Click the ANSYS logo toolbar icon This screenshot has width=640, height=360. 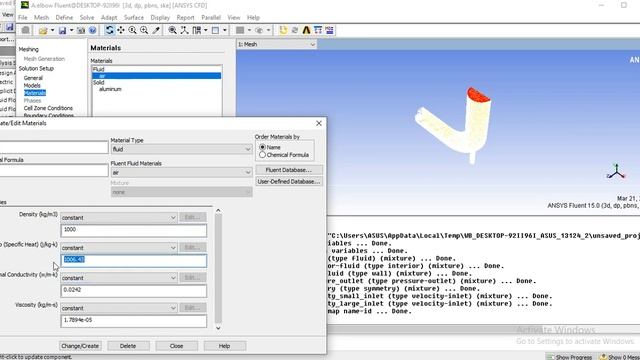point(306,30)
